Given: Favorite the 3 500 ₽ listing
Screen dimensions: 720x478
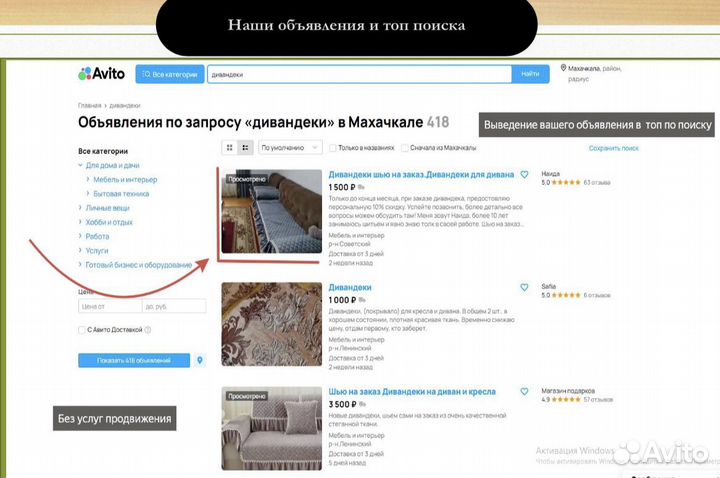Looking at the screenshot, I should click(524, 392).
